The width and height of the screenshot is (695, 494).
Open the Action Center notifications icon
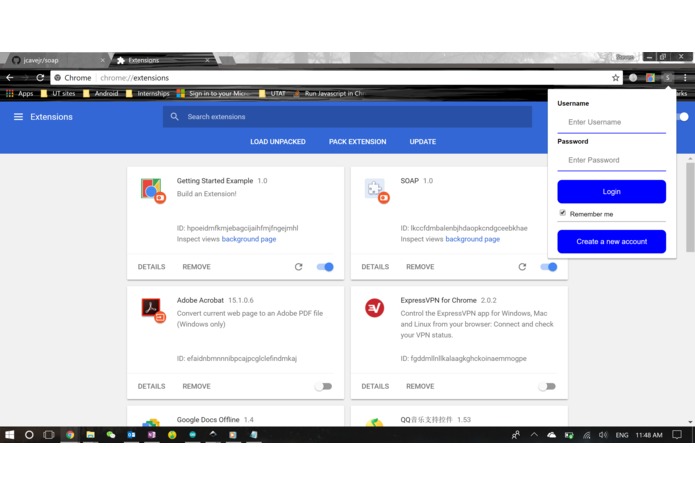click(677, 435)
